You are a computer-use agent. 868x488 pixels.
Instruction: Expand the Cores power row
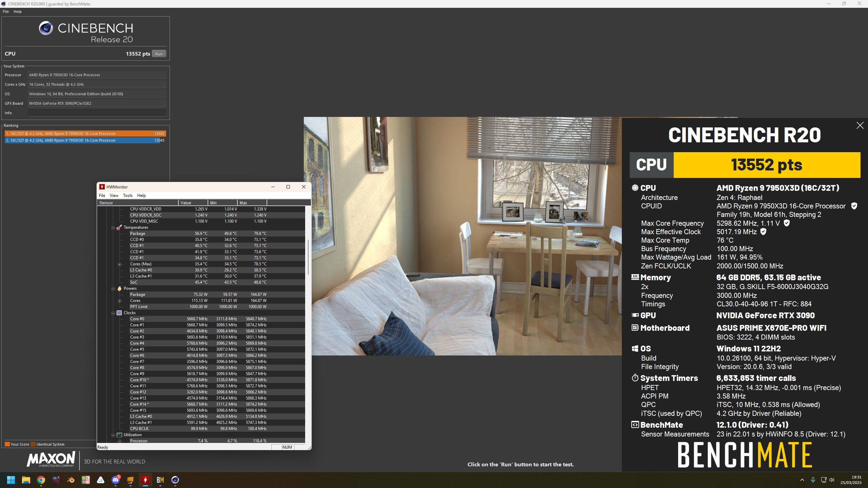point(119,301)
